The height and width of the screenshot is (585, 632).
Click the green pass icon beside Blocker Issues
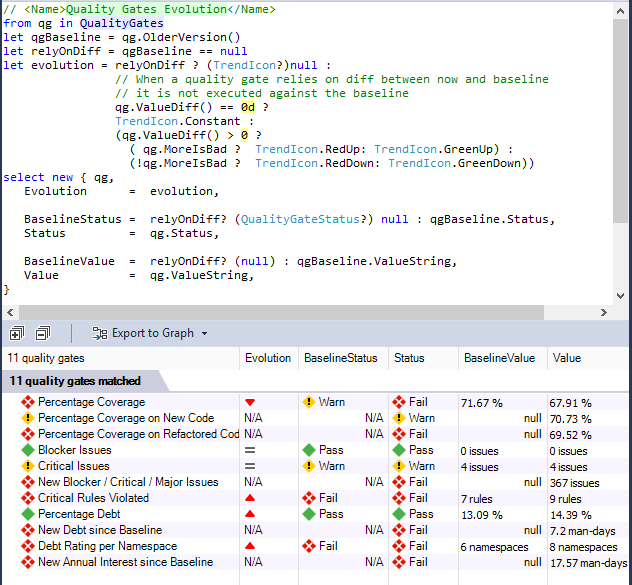(28, 450)
